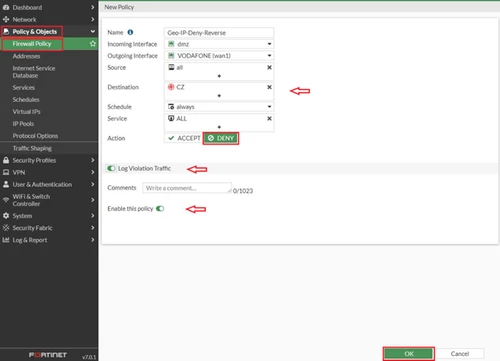Click the VODAFONE (wan1) interface icon
This screenshot has width=500, height=361.
point(171,55)
